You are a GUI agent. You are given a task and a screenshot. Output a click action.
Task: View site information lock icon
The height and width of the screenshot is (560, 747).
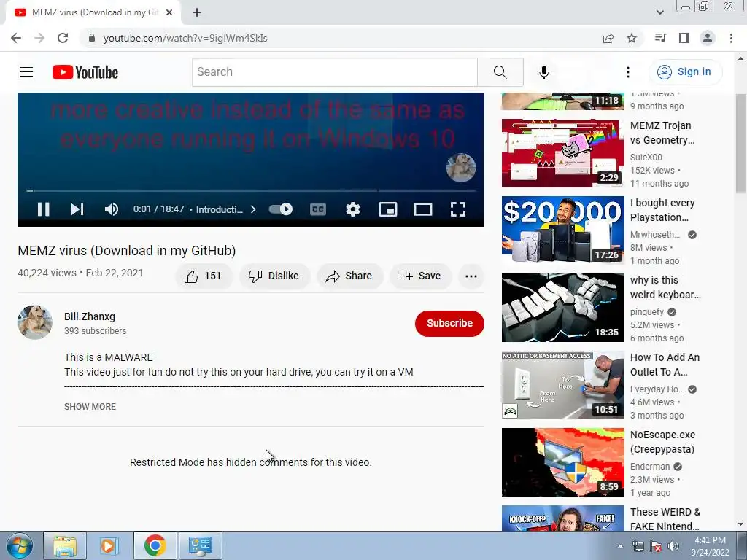coord(92,38)
